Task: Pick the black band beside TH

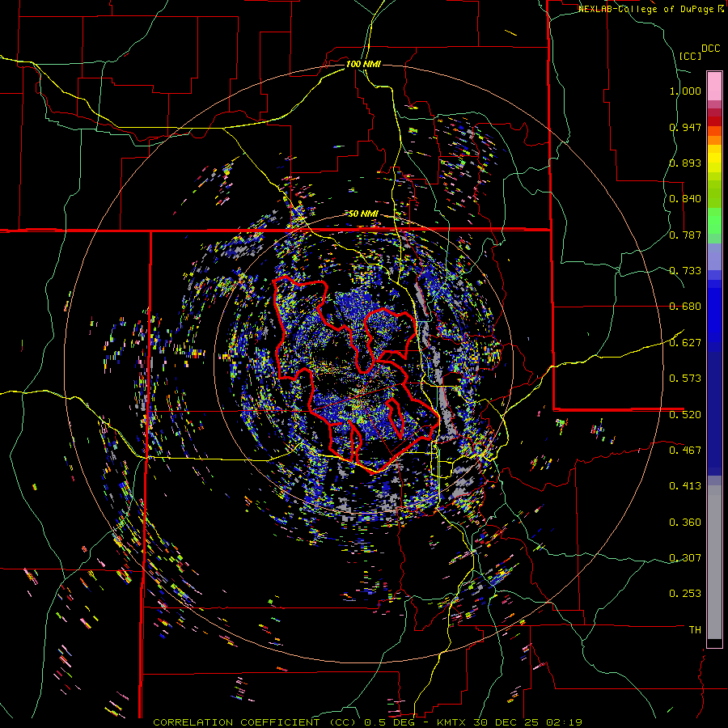Action: pos(714,643)
